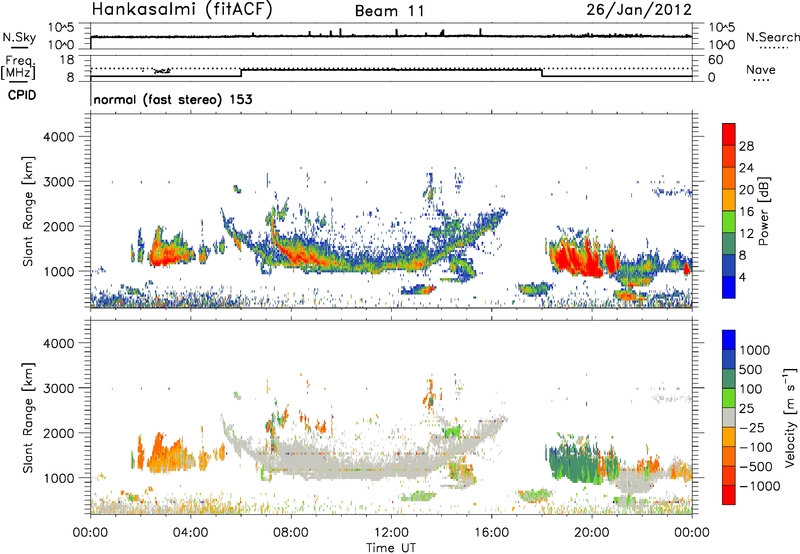Click 'Slant Range [km]' label of power panel
This screenshot has height=554, width=800.
pyautogui.click(x=28, y=211)
